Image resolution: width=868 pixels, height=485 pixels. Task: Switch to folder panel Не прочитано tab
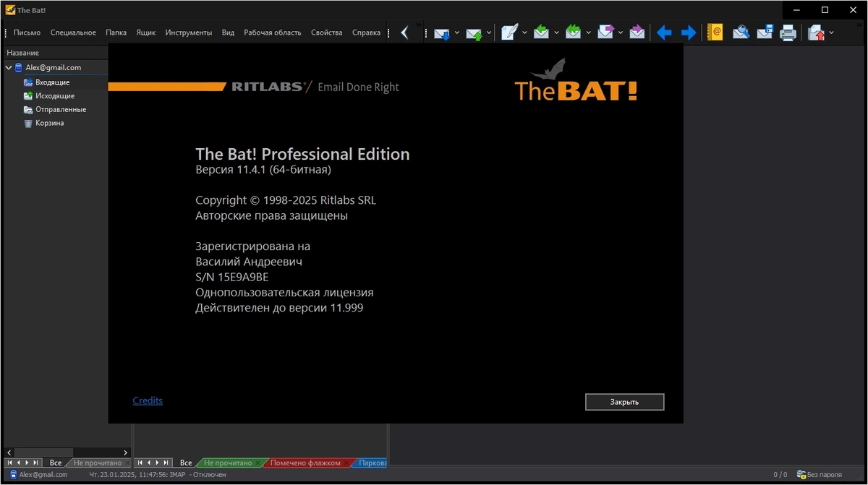click(x=97, y=463)
